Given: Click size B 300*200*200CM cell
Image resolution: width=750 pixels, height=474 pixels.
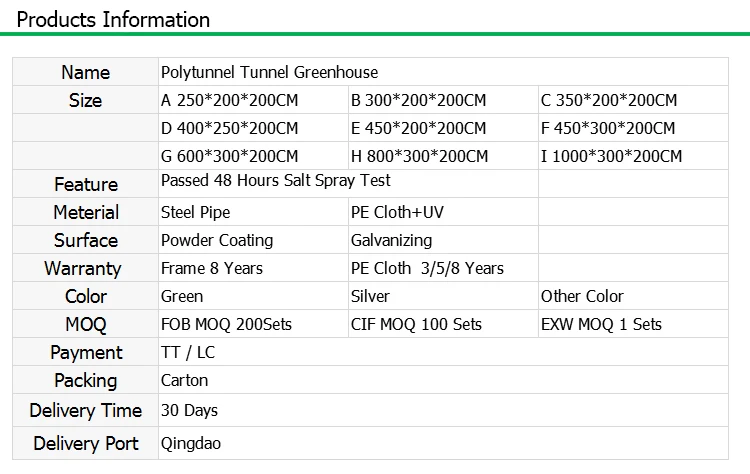Looking at the screenshot, I should click(x=418, y=100).
